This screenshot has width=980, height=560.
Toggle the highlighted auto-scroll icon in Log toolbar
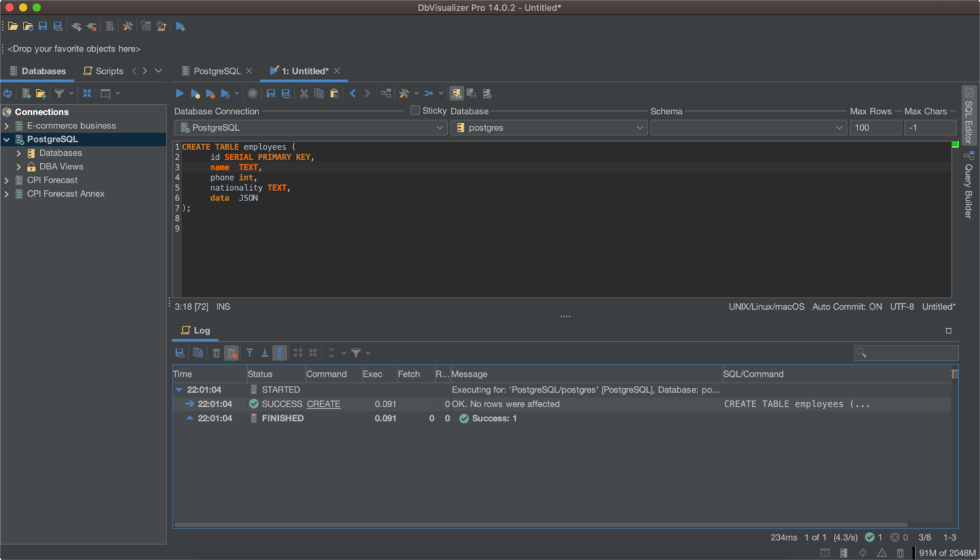click(279, 352)
